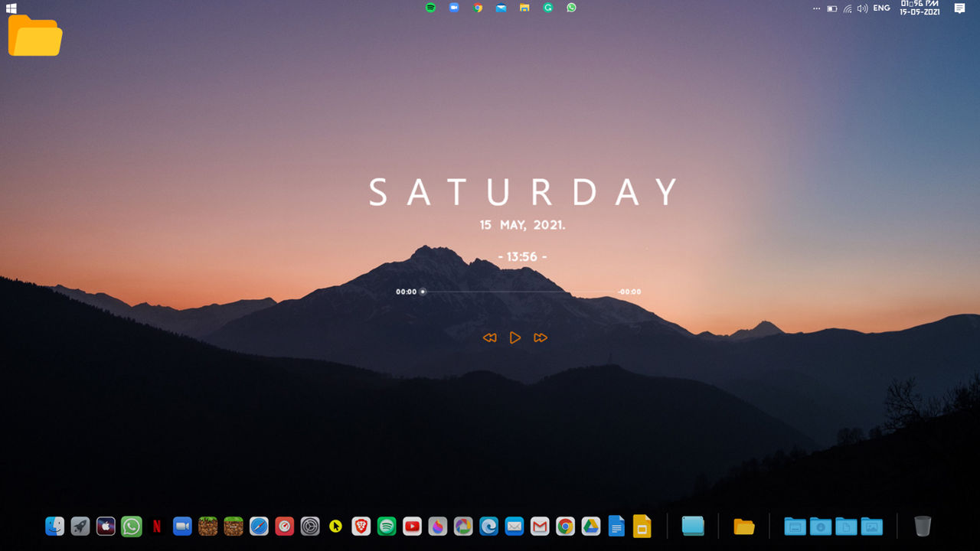Start Zoom from the bottom dock
Viewport: 980px width, 551px height.
182,526
